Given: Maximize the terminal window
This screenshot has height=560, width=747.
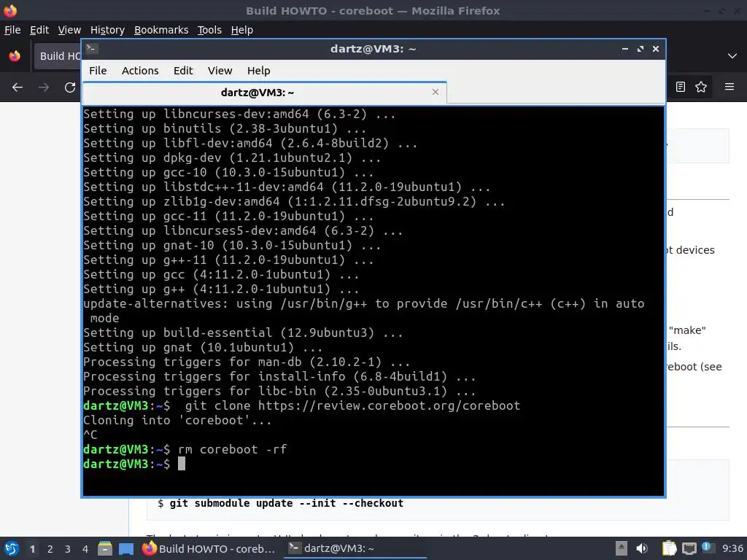Looking at the screenshot, I should point(640,49).
